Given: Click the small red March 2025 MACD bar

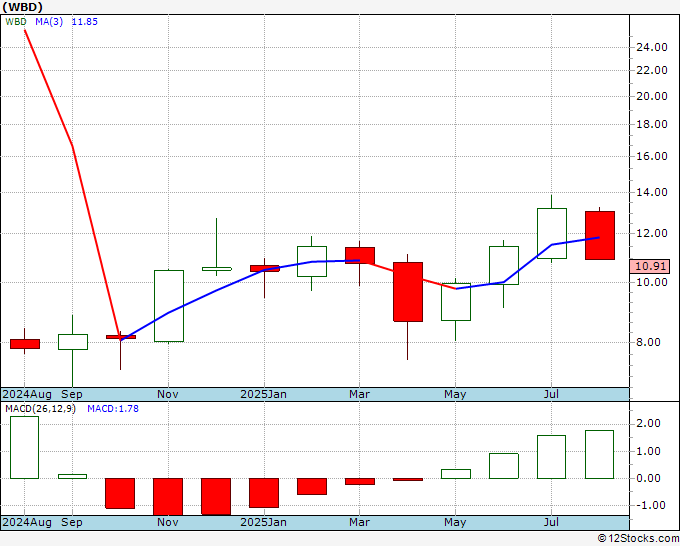Looking at the screenshot, I should (x=360, y=481).
